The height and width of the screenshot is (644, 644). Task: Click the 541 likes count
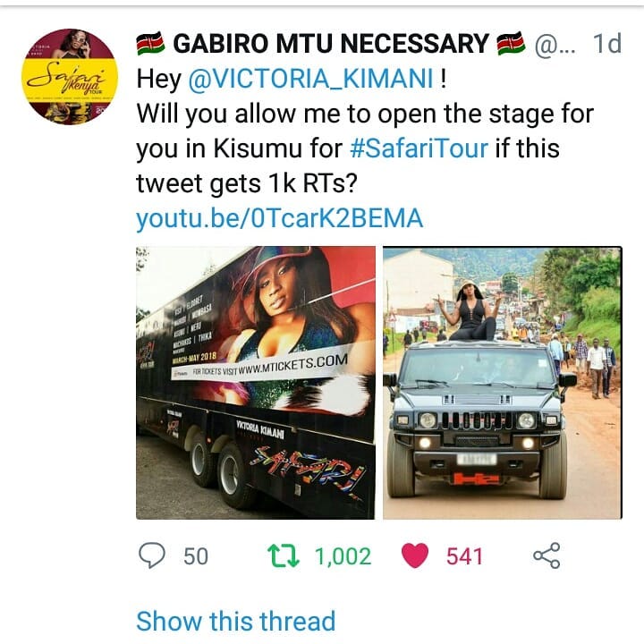pyautogui.click(x=464, y=556)
